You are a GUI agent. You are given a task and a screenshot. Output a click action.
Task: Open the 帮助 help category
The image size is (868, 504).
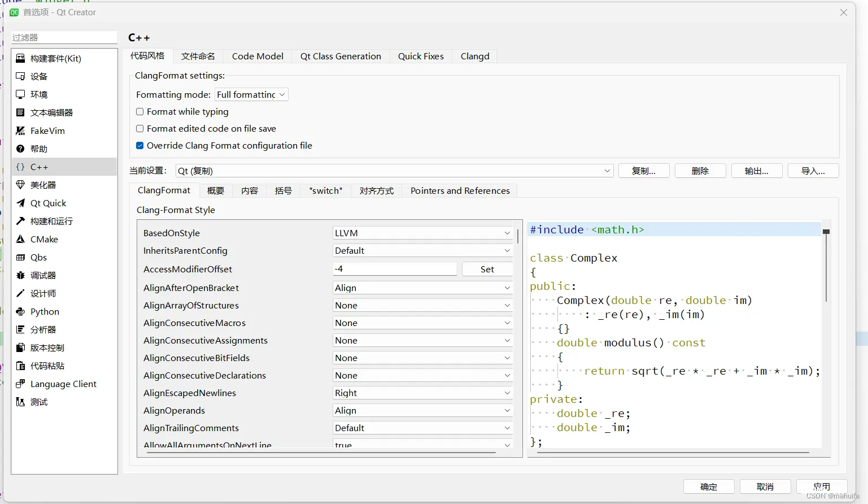[64, 149]
